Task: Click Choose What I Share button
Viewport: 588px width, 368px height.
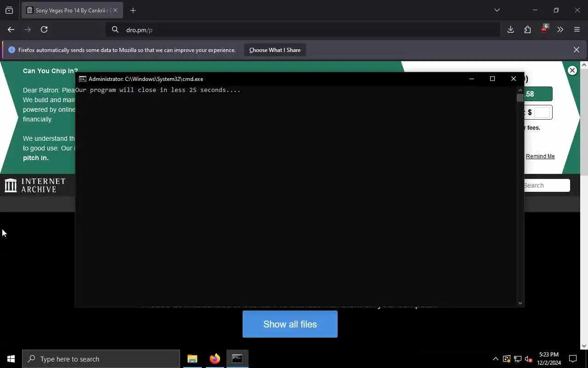Action: (x=275, y=50)
